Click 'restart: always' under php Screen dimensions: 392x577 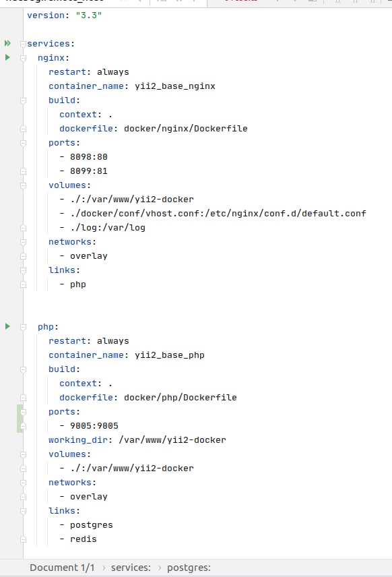tap(89, 341)
